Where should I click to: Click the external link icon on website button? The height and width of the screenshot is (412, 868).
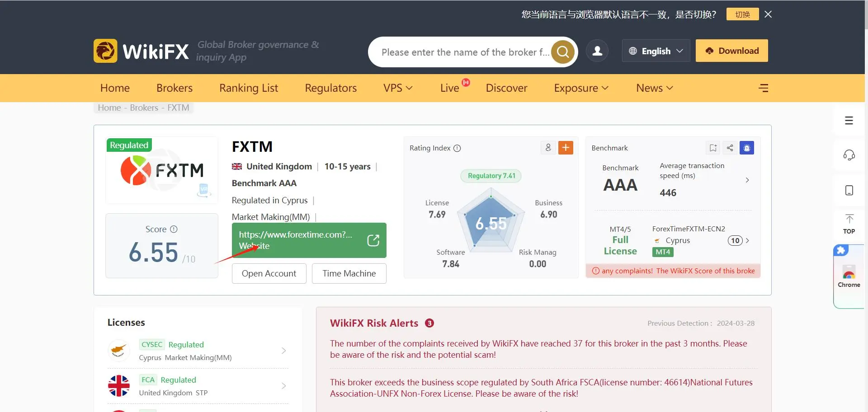click(373, 240)
